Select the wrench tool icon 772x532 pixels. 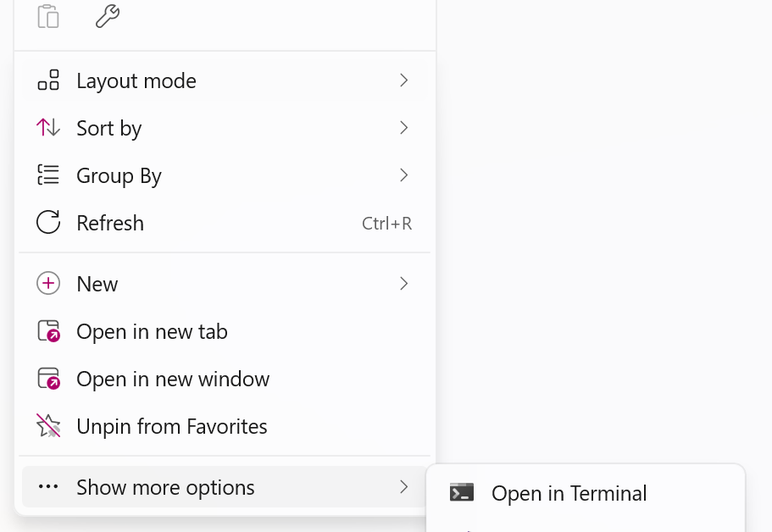coord(107,15)
